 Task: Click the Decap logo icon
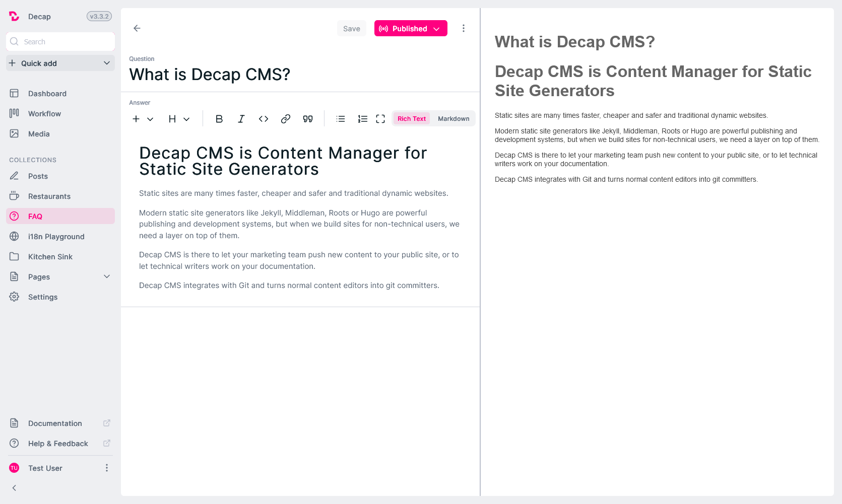pyautogui.click(x=14, y=17)
